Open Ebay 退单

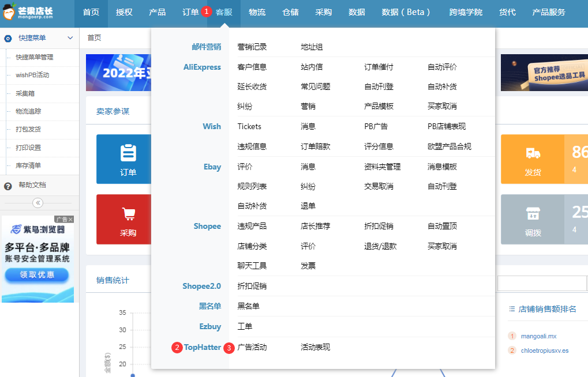click(x=308, y=206)
